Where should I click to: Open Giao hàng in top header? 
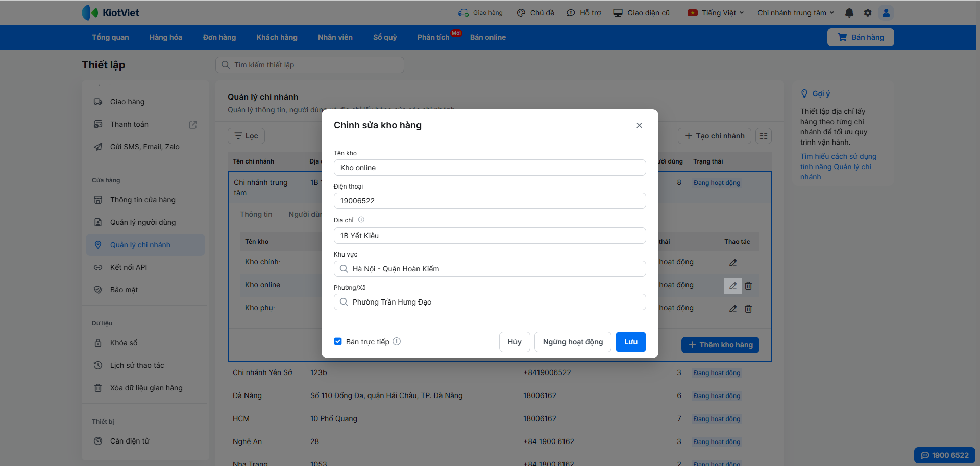point(480,13)
